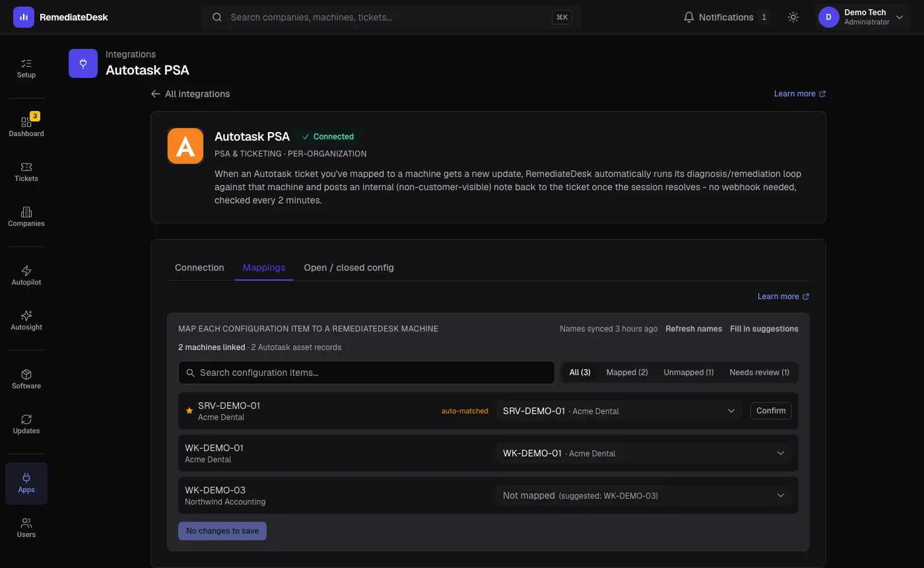Open Software in the sidebar

[x=26, y=379]
